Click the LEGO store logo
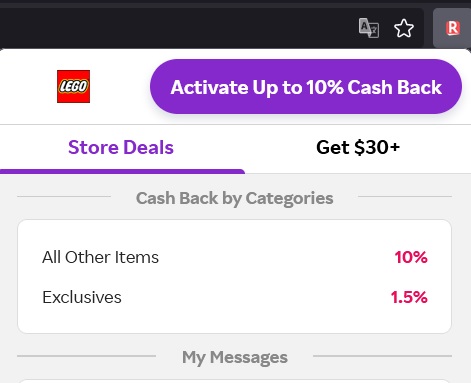471x383 pixels. 73,86
